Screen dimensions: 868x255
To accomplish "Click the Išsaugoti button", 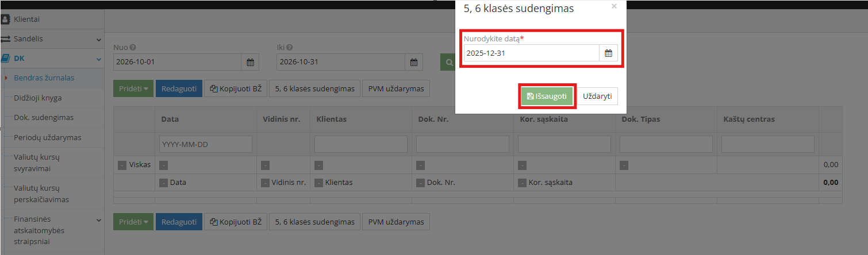I will pyautogui.click(x=547, y=96).
